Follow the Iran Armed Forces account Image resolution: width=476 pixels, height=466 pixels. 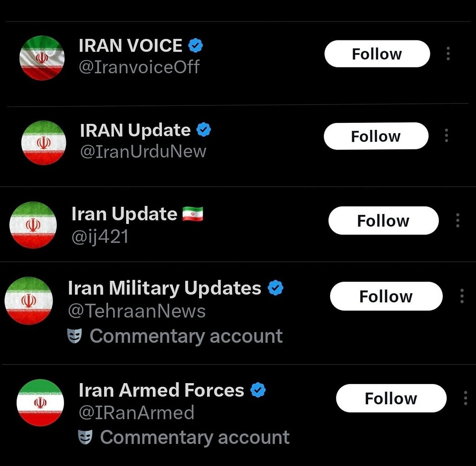pos(391,398)
